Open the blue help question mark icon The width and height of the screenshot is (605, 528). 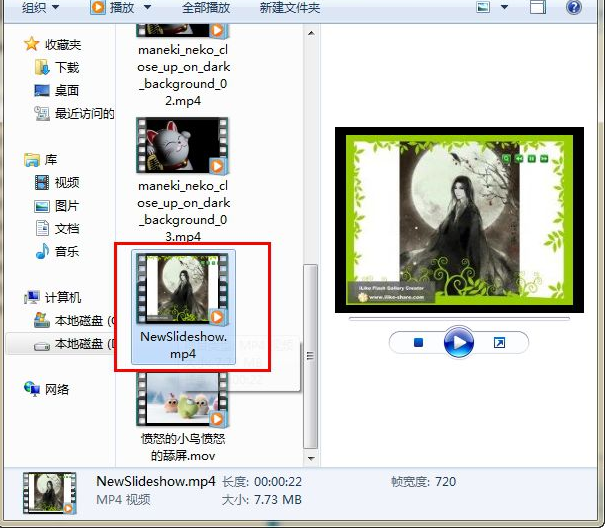[574, 7]
